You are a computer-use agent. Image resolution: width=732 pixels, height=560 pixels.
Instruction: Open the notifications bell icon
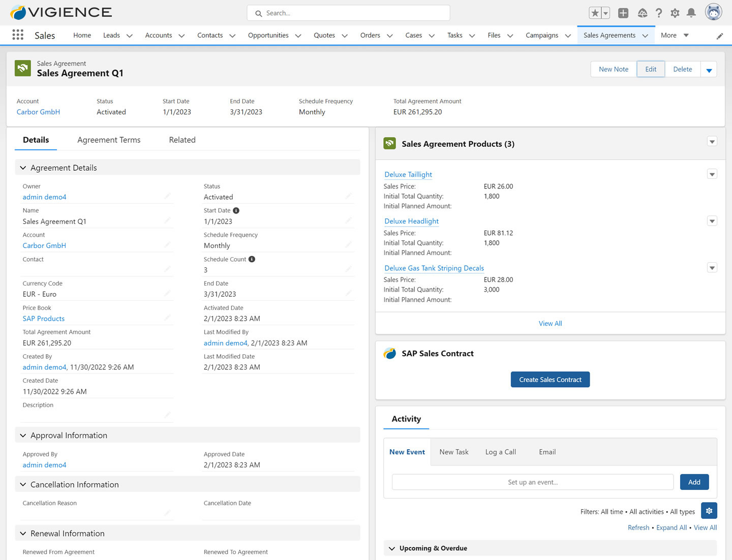[x=691, y=13]
